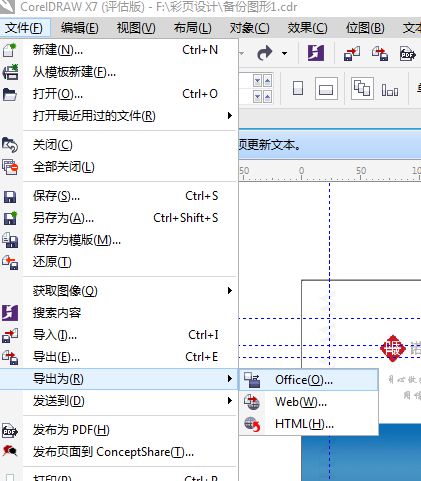Viewport: 421px width, 481px height.
Task: Click the template icon beside 从模板新建(F)
Action: [x=10, y=72]
